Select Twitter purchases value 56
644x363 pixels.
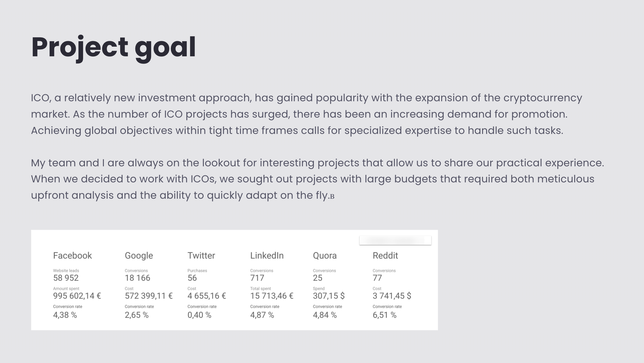[192, 278]
